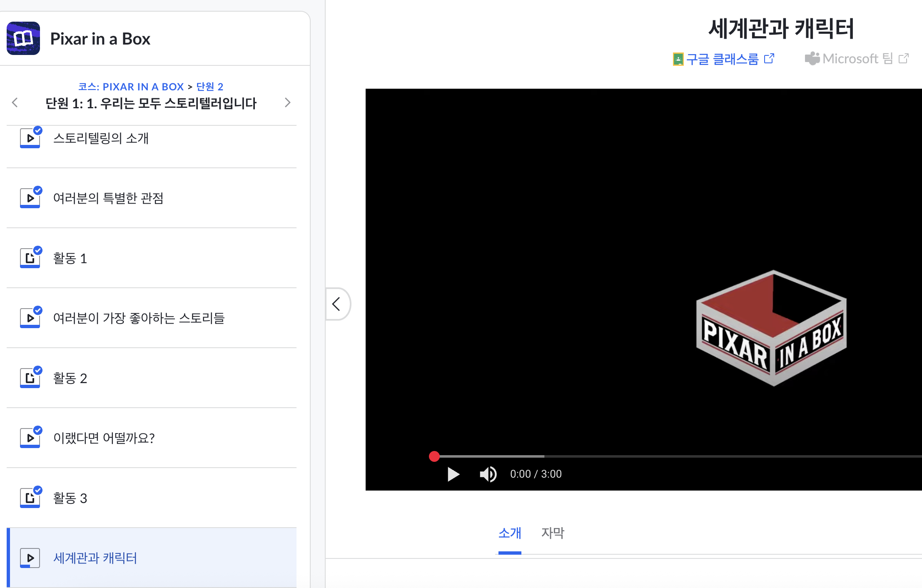Select the 소개 tab
The width and height of the screenshot is (922, 588).
[510, 533]
